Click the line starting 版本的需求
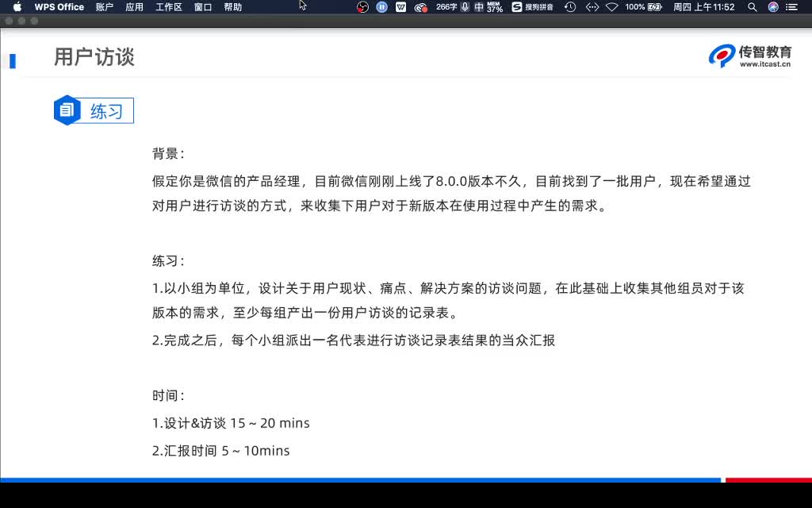 305,313
